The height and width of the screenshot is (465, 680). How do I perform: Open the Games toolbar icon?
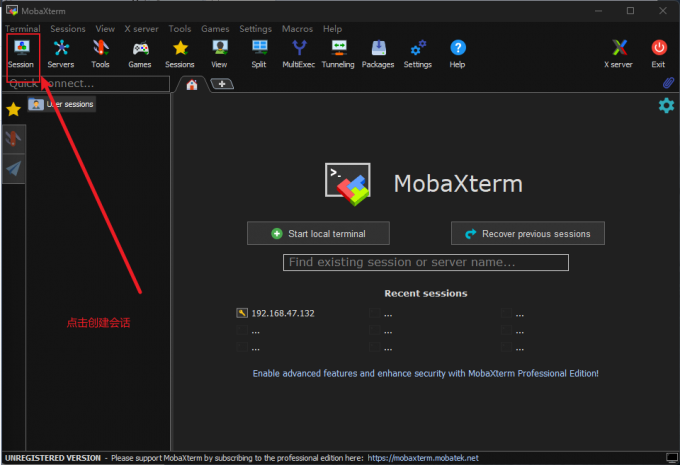(x=140, y=54)
